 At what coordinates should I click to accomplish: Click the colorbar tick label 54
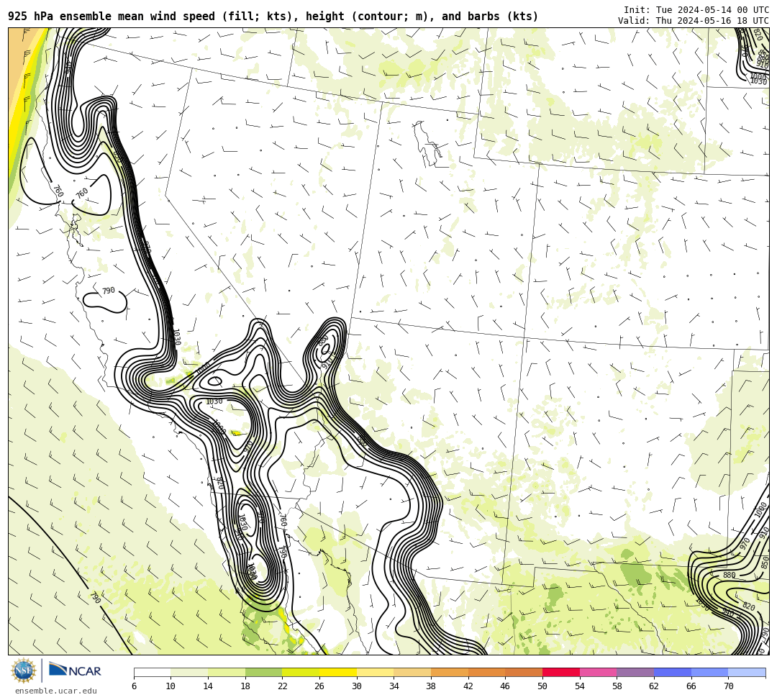(x=579, y=686)
